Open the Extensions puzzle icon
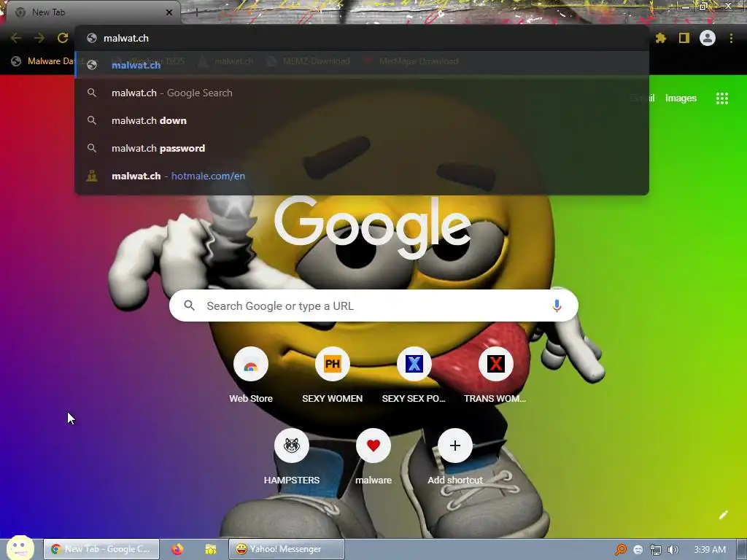Screen dimensions: 747x560 (661, 38)
